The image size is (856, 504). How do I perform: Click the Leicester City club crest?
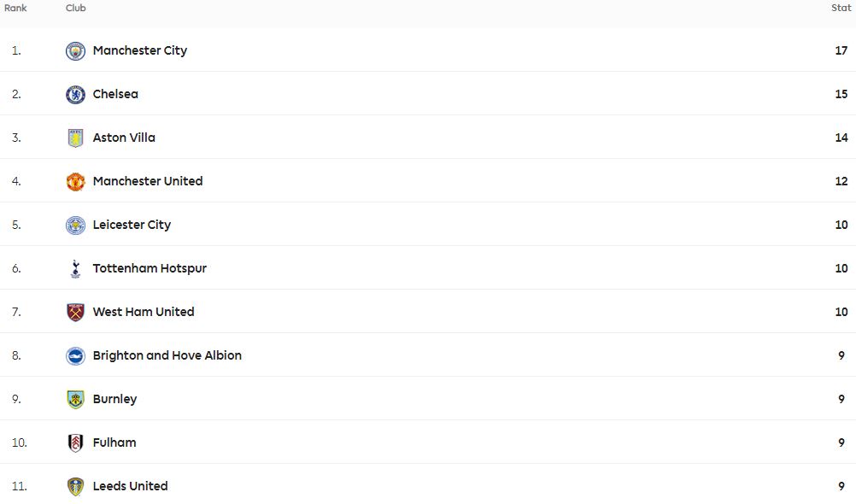[x=75, y=225]
